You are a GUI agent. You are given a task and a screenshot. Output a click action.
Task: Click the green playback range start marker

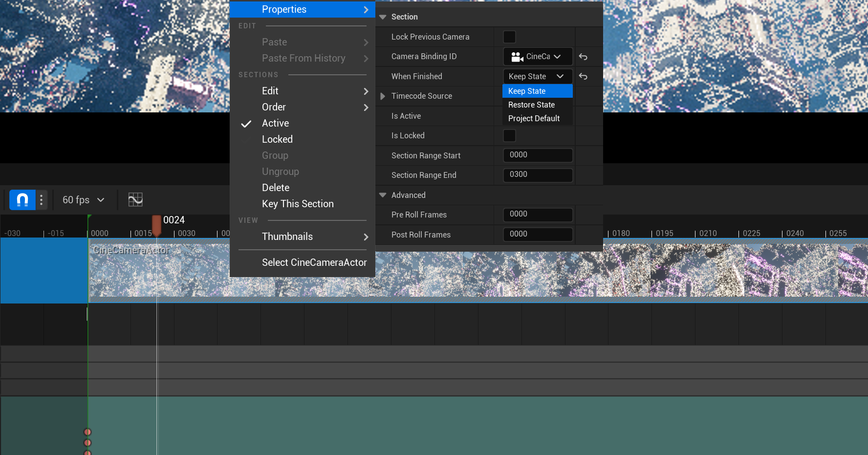coord(89,217)
